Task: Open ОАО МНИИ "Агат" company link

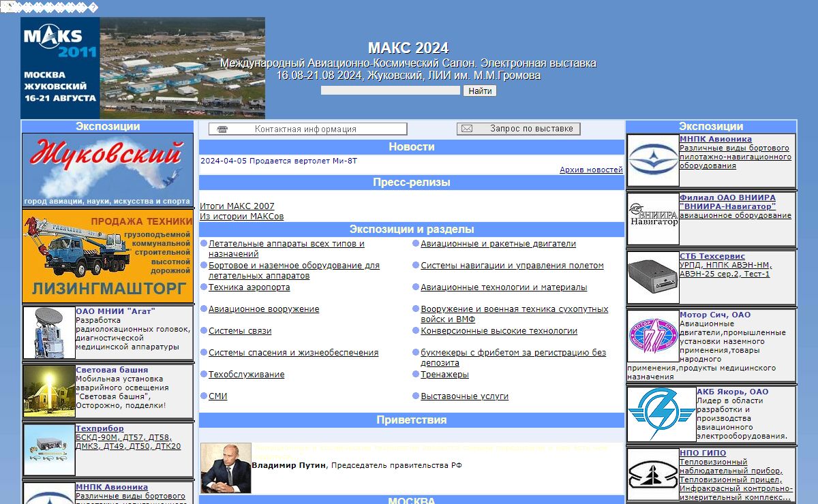Action: [115, 311]
